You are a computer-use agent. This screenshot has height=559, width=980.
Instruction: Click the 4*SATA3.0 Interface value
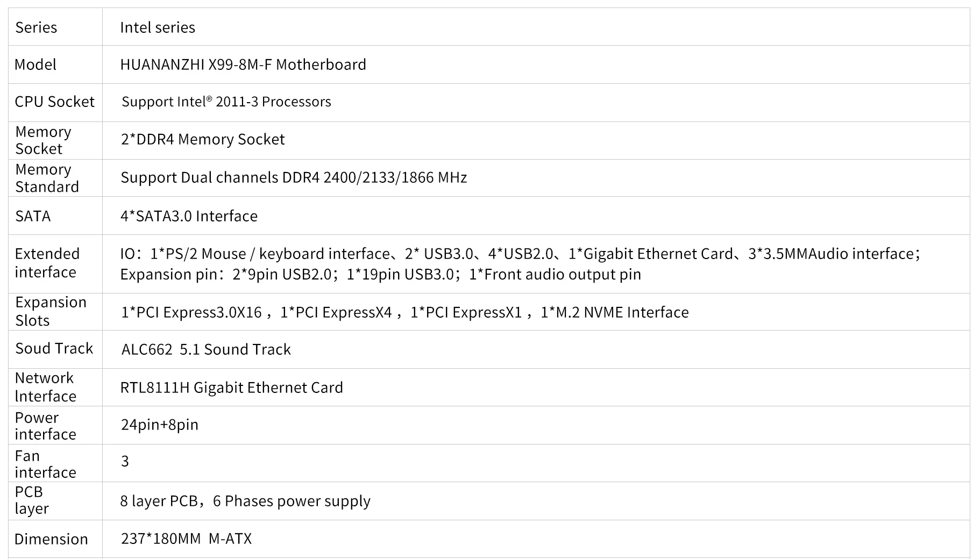[189, 216]
